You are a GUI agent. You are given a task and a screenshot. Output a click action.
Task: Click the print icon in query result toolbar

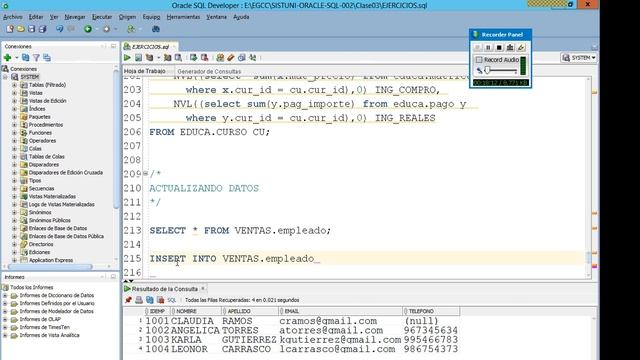pyautogui.click(x=139, y=300)
